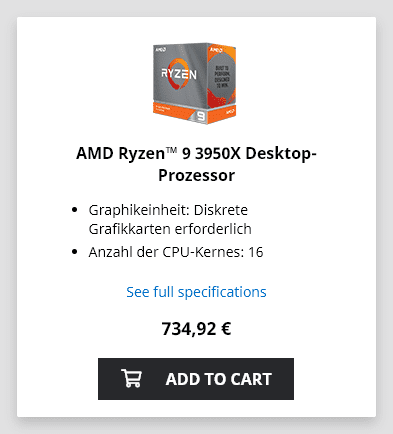Click the trademark symbol after Ryzen
This screenshot has width=393, height=434.
(171, 150)
